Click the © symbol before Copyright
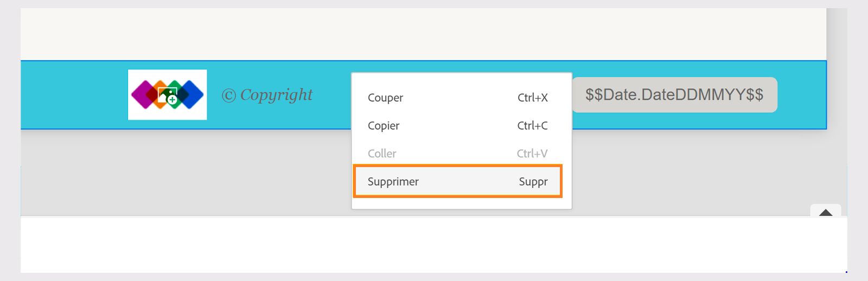 tap(228, 96)
